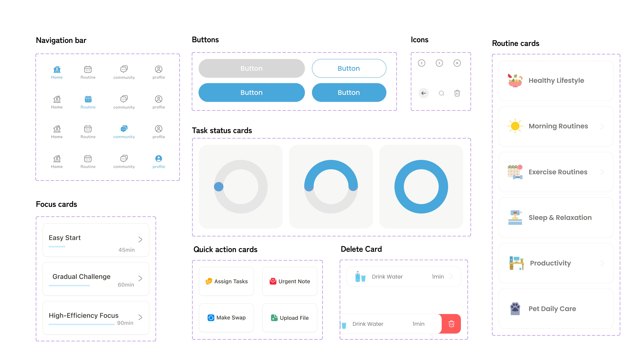Image resolution: width=644 pixels, height=362 pixels.
Task: Click the active blue profile icon
Action: pos(158,159)
